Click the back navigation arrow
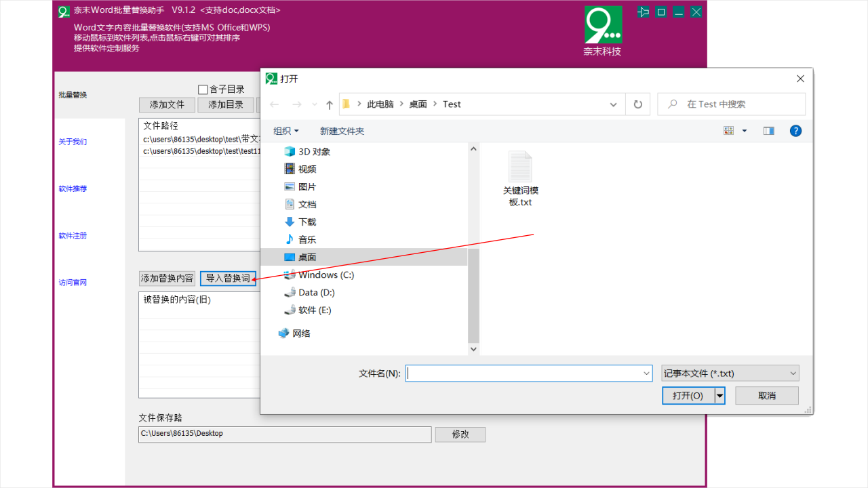 274,104
